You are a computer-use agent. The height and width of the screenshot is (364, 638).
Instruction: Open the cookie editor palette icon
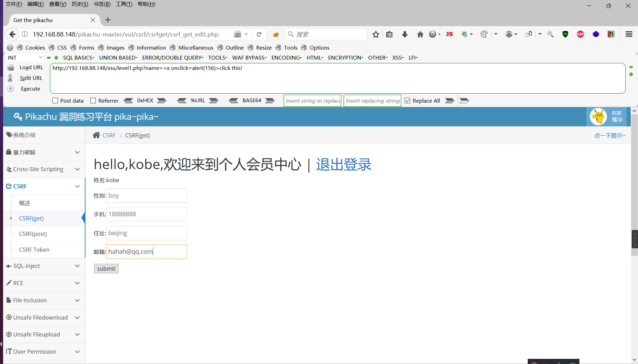point(484,34)
